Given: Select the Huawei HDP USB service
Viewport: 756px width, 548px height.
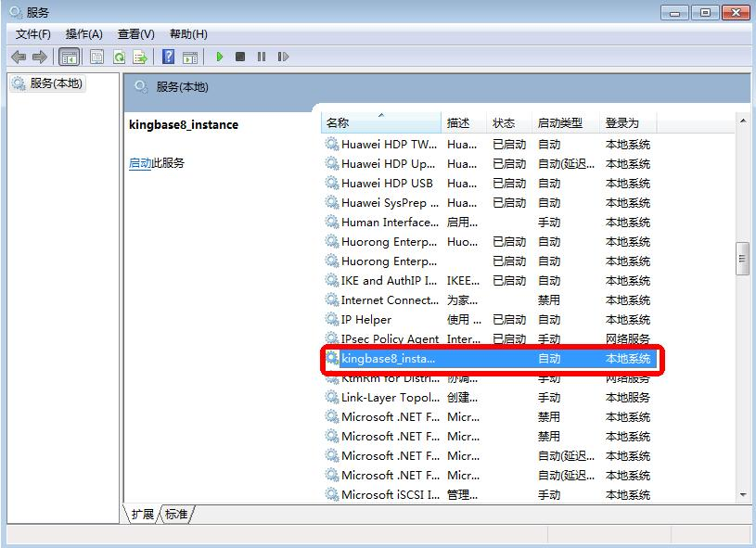Looking at the screenshot, I should (x=490, y=184).
